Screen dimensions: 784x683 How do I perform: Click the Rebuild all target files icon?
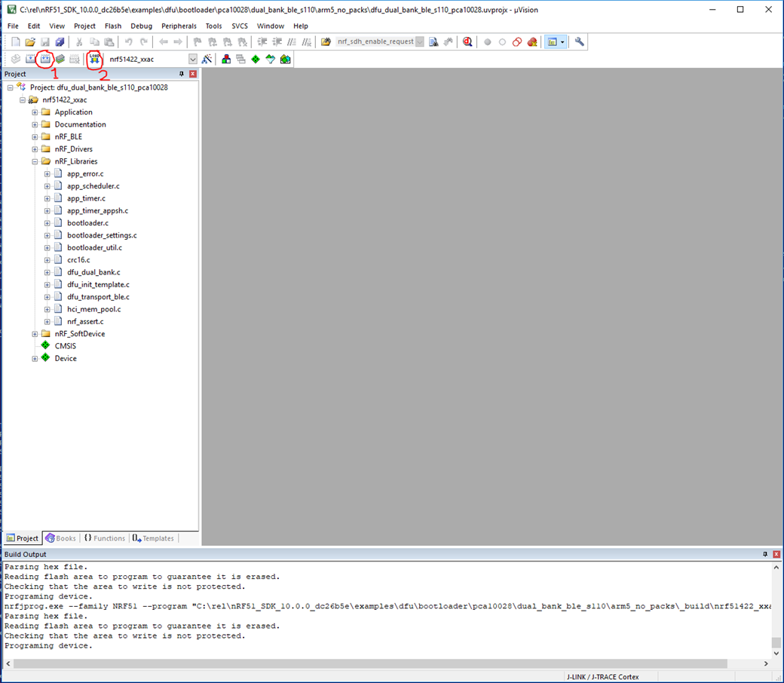click(45, 59)
